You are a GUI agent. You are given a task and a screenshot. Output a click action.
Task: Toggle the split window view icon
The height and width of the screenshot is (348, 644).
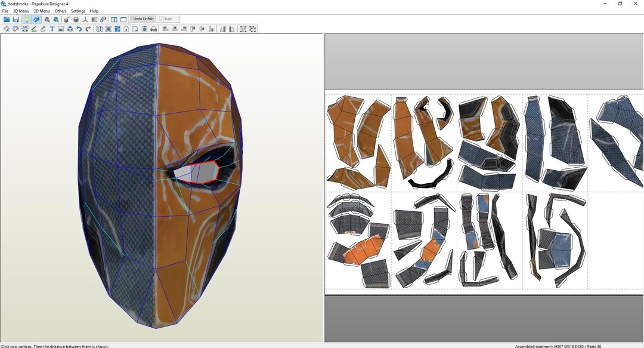[113, 19]
